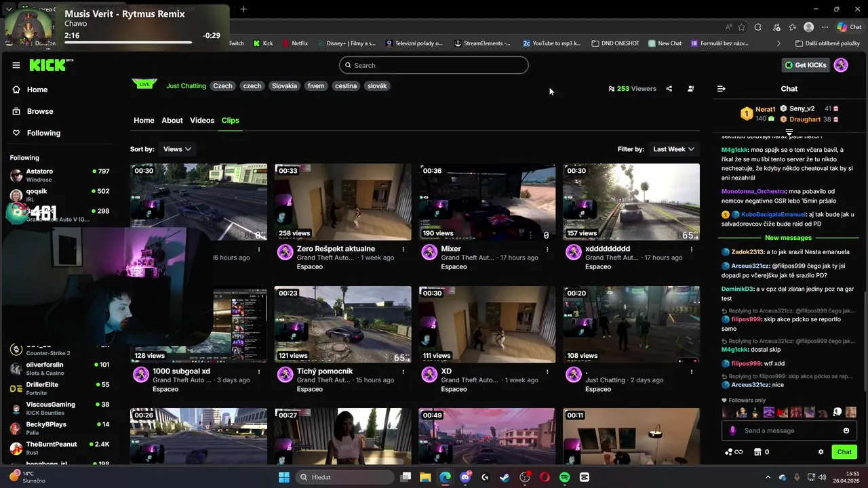Open the emoji picker in chat
868x488 pixels.
tap(846, 430)
